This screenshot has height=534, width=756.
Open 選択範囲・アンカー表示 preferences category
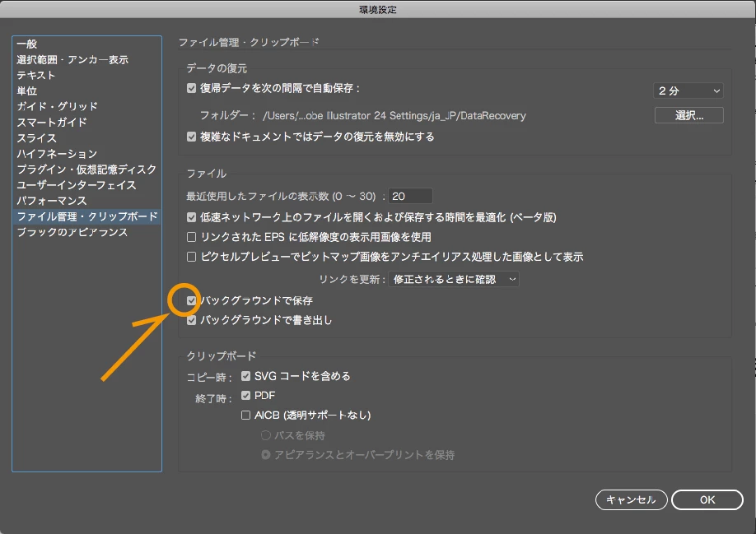(x=72, y=60)
